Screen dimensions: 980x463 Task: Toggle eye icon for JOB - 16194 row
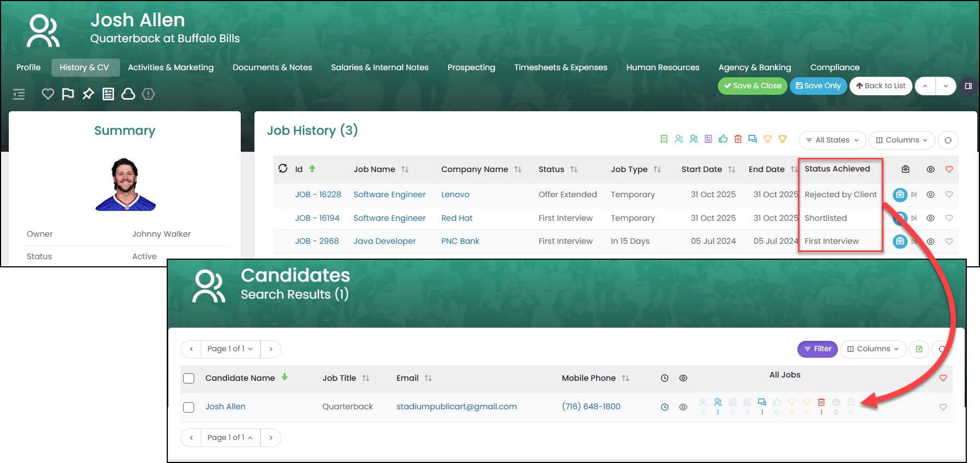(x=931, y=218)
